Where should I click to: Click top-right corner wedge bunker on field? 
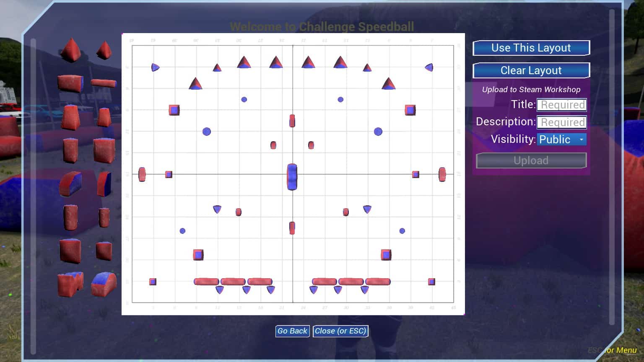[429, 67]
